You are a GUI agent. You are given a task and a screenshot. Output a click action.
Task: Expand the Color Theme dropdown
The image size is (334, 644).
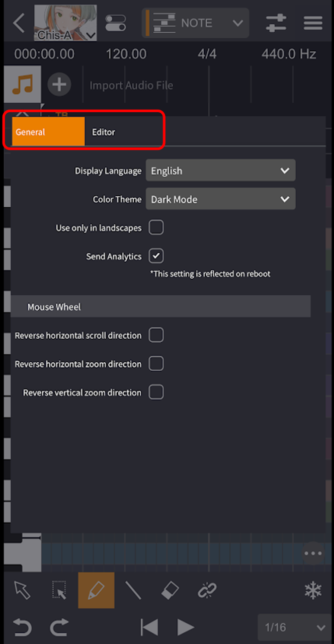coord(220,199)
